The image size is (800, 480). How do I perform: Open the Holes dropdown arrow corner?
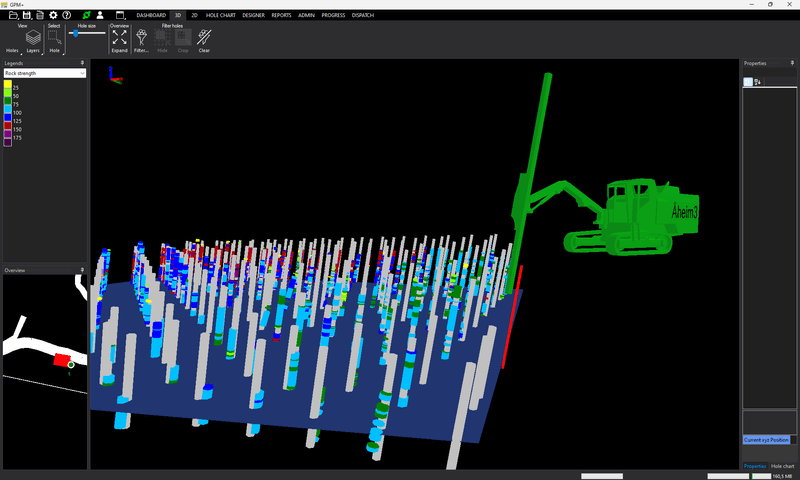(21, 53)
